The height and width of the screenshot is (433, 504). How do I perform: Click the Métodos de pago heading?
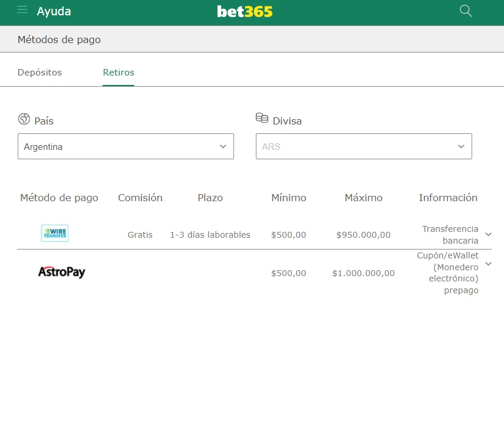click(59, 40)
